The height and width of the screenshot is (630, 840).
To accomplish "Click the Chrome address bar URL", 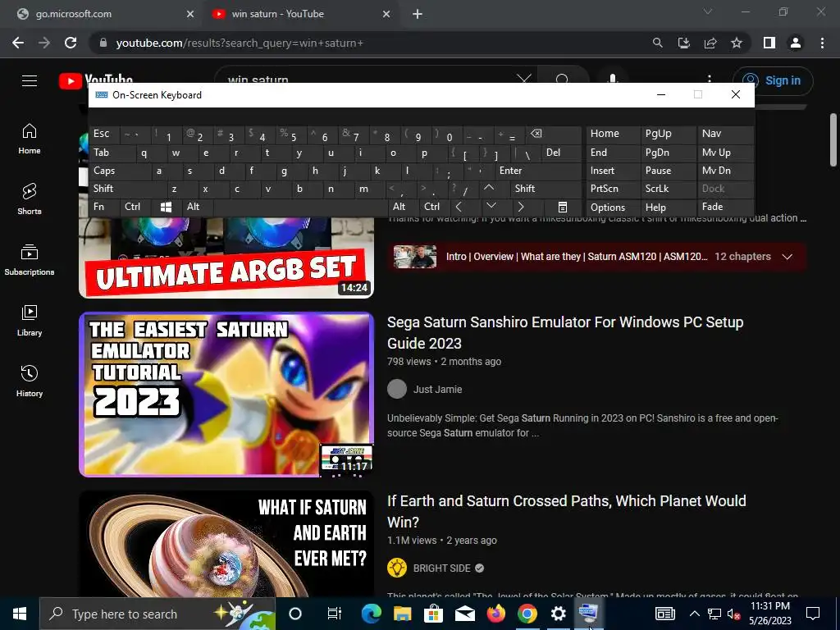I will click(240, 43).
